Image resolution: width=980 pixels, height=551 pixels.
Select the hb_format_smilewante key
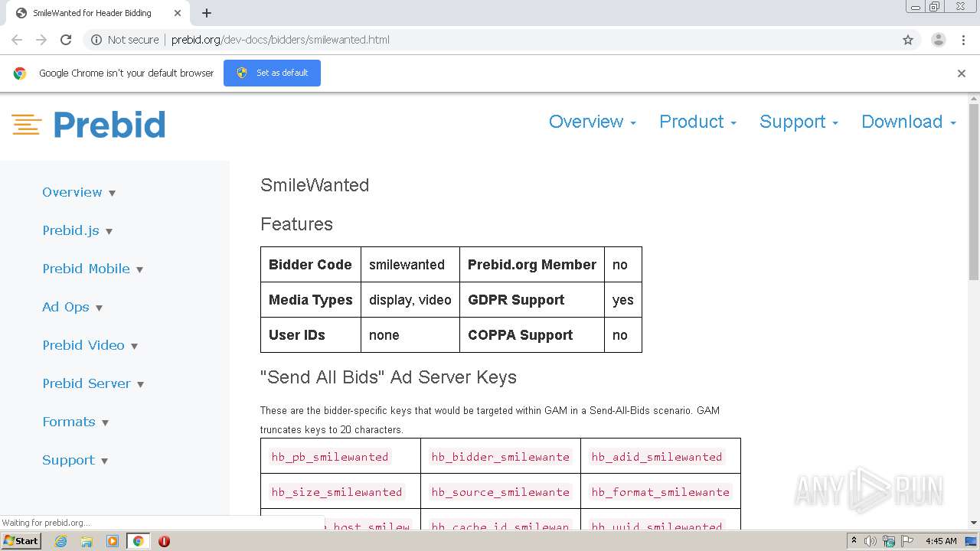pyautogui.click(x=661, y=492)
